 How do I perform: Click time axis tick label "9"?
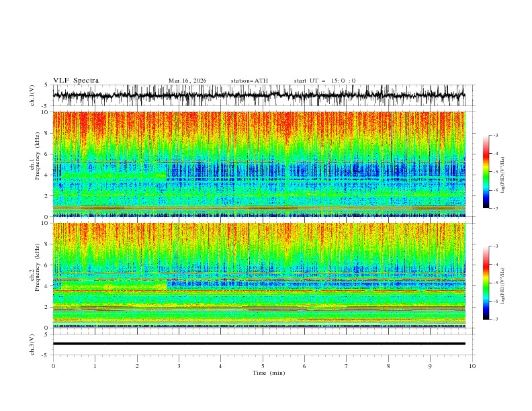tap(430, 366)
